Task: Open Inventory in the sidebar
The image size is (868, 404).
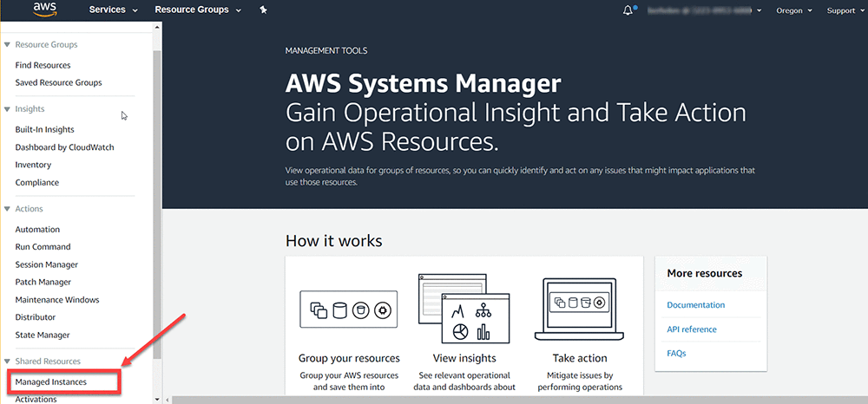Action: 33,165
